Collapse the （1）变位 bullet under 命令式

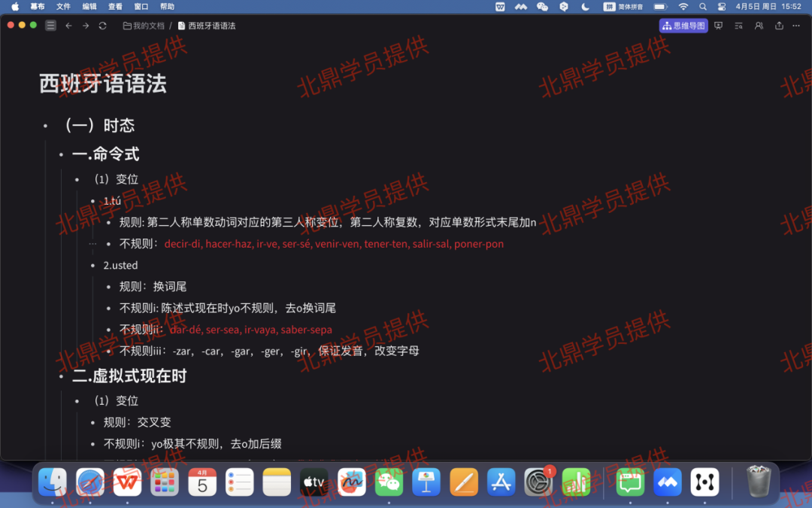click(77, 180)
